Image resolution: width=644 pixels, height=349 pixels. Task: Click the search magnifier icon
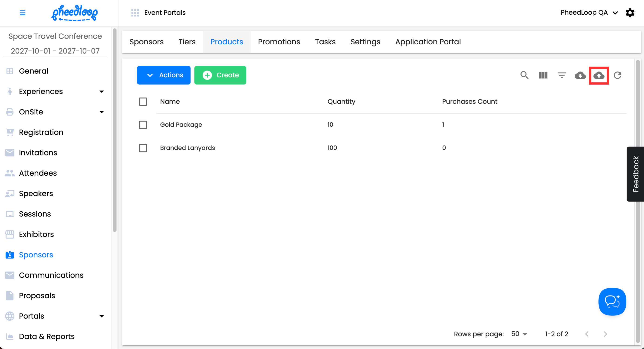point(524,75)
